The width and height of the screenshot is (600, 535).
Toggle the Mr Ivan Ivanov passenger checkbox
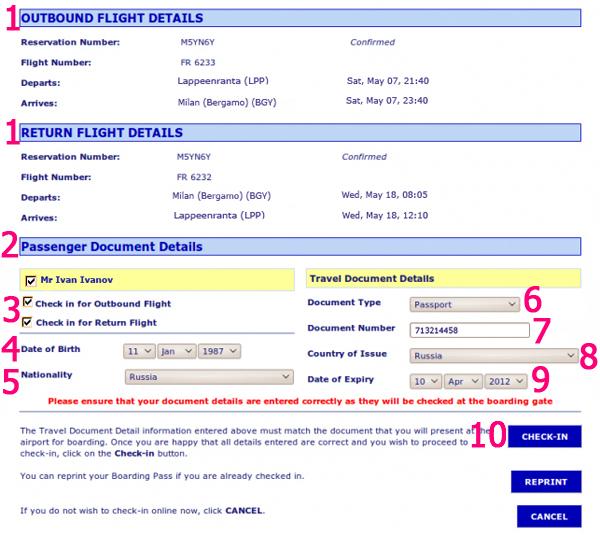pos(31,281)
